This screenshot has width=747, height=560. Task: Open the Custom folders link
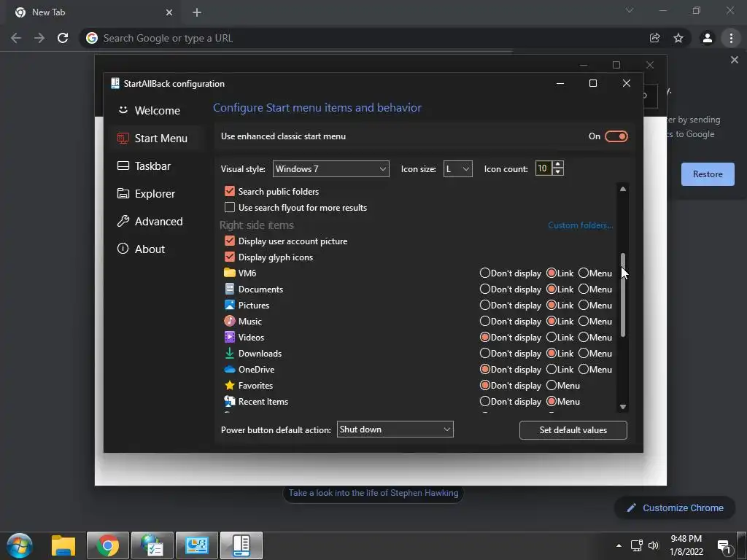tap(580, 225)
